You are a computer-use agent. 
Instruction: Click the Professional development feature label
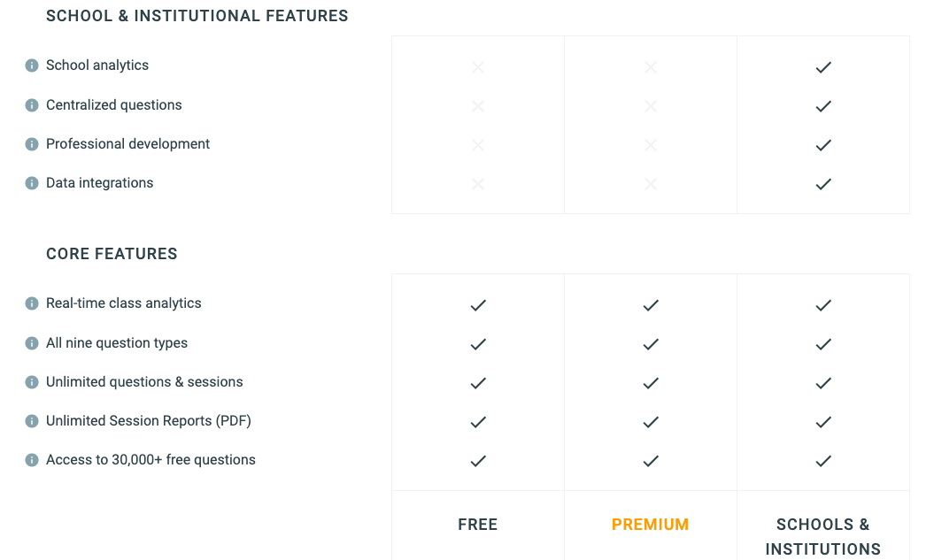click(x=127, y=144)
